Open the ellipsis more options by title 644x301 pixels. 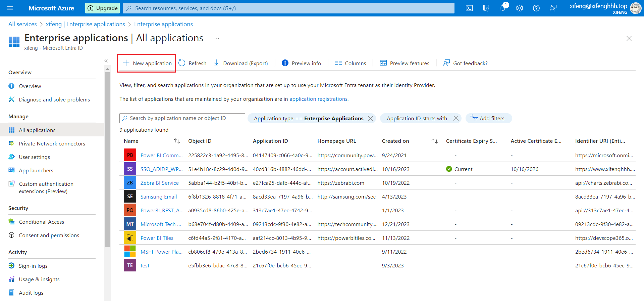tap(217, 38)
